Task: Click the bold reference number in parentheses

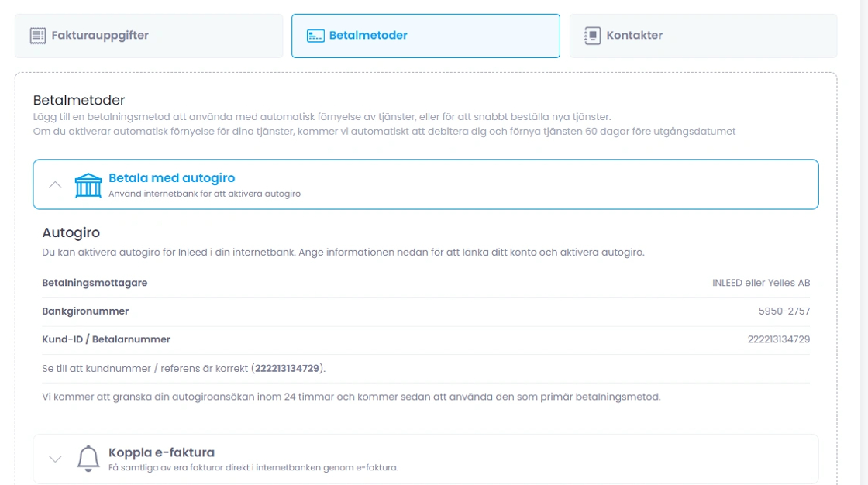Action: (287, 369)
